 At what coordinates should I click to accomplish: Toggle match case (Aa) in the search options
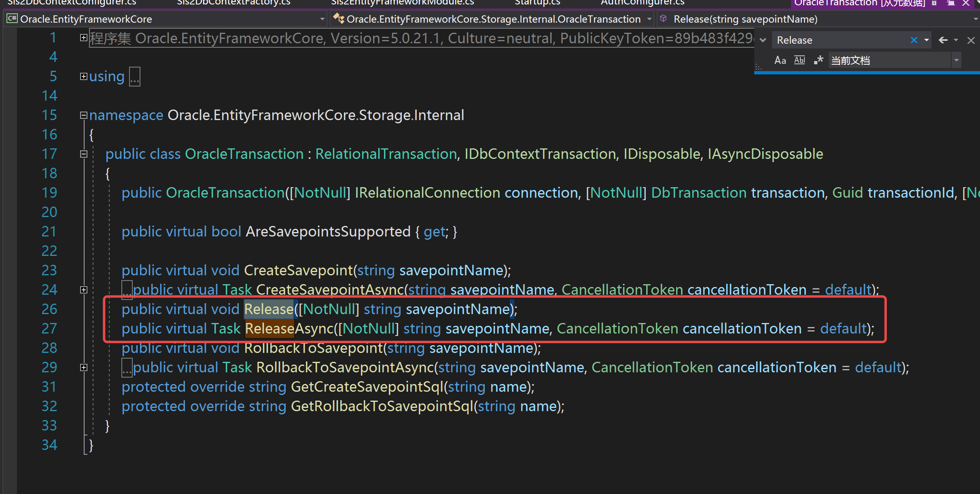780,60
